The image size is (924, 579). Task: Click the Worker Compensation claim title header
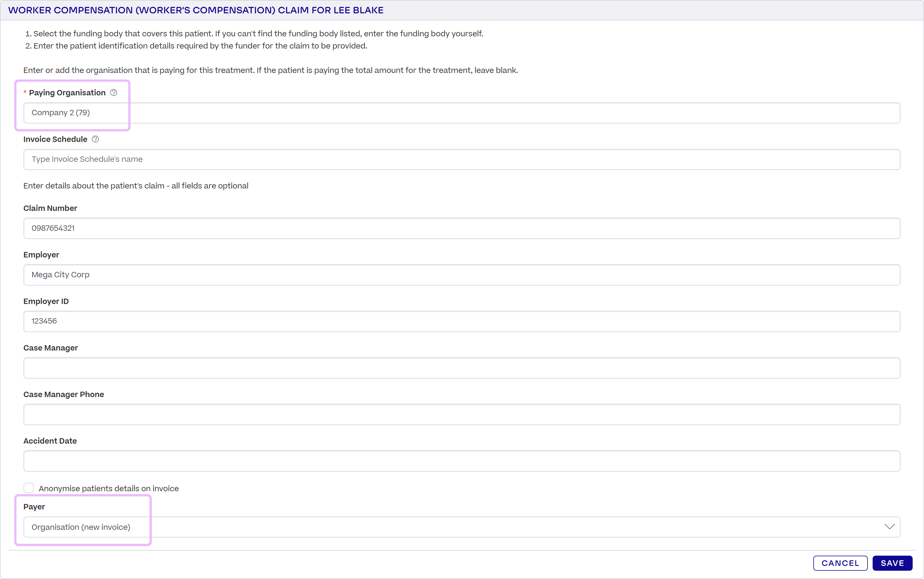[196, 10]
